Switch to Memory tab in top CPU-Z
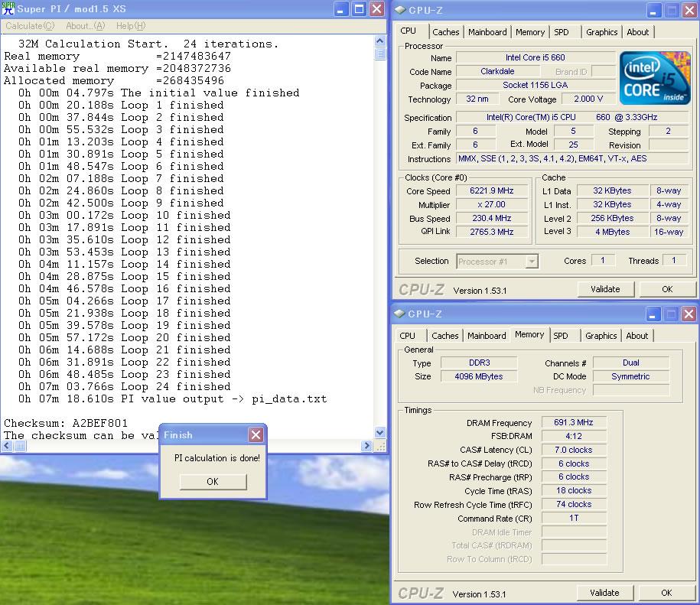This screenshot has height=605, width=700. [530, 32]
